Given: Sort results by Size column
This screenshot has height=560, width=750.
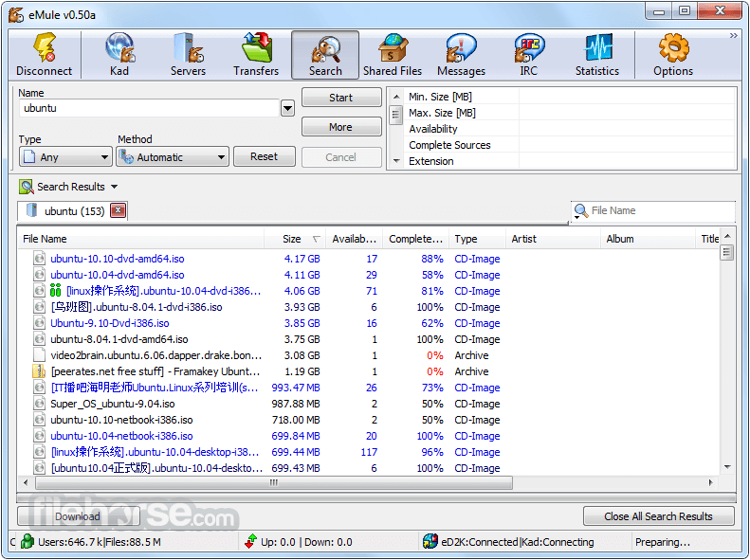Looking at the screenshot, I should tap(295, 239).
